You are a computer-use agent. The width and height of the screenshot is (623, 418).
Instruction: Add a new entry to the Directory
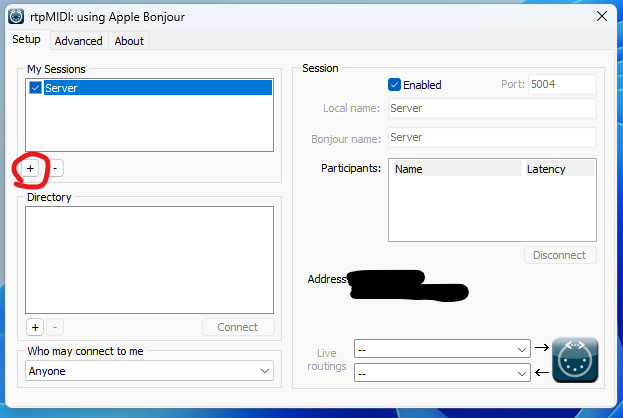[35, 327]
